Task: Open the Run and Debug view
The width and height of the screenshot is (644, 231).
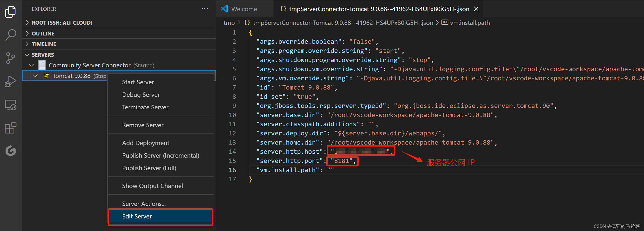Action: click(x=10, y=81)
